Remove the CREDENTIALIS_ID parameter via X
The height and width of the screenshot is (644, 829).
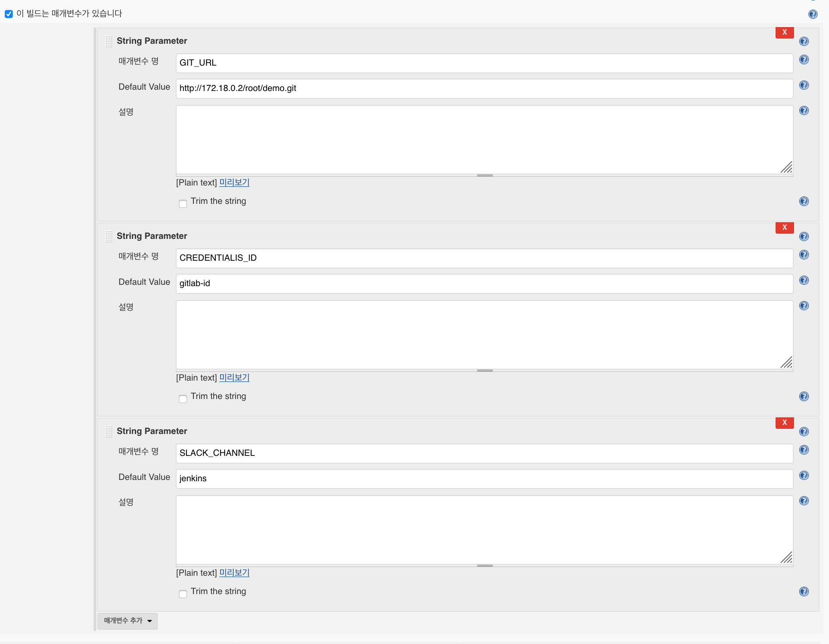click(x=784, y=227)
